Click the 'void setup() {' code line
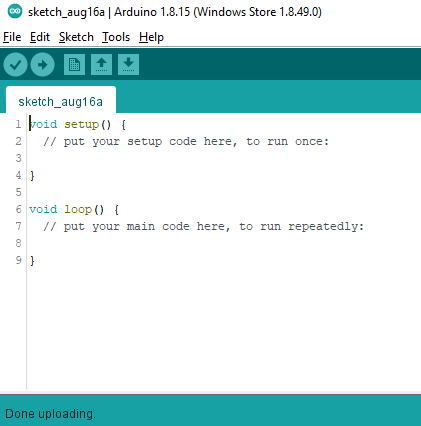This screenshot has height=426, width=421. (78, 125)
